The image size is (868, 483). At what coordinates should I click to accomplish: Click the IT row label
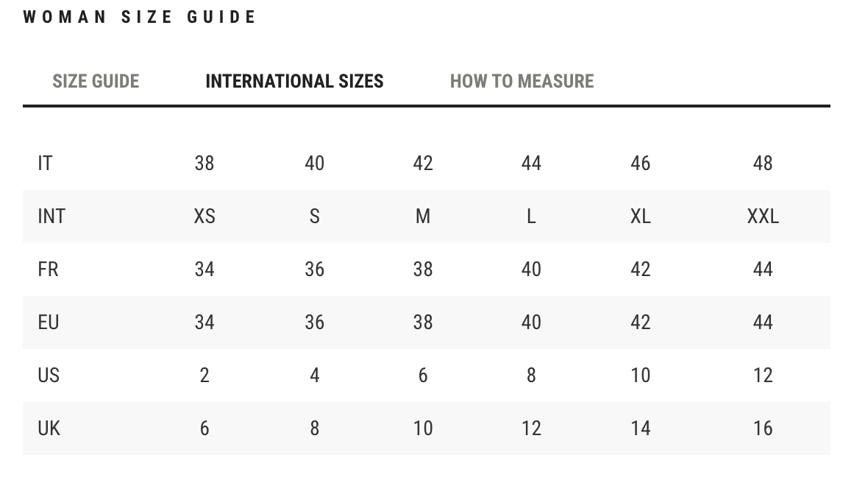(x=45, y=163)
